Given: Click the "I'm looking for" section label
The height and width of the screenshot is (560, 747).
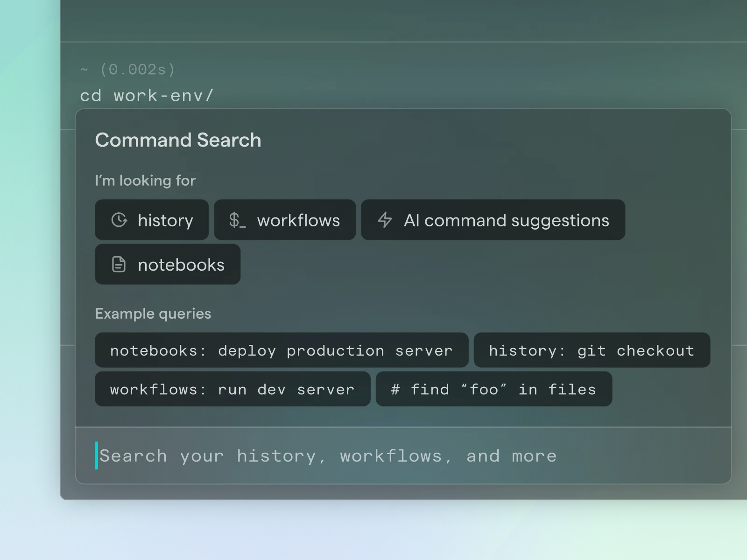Looking at the screenshot, I should pyautogui.click(x=145, y=181).
